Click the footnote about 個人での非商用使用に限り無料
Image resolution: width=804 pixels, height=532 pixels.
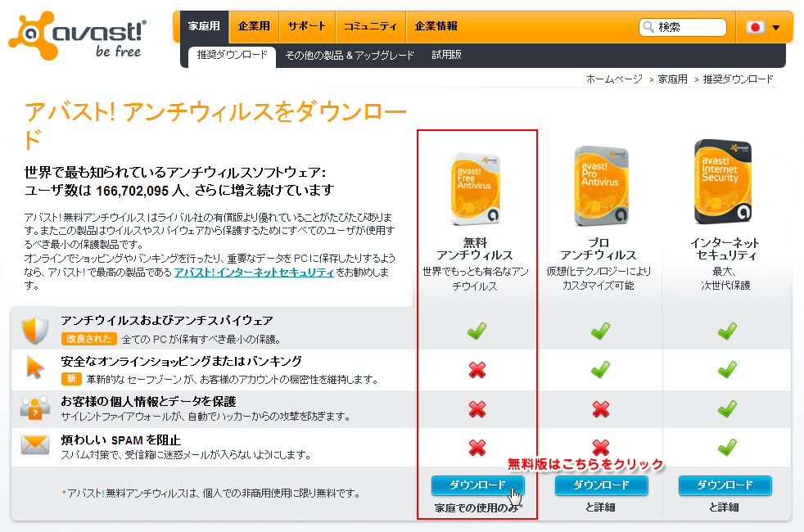[x=211, y=494]
